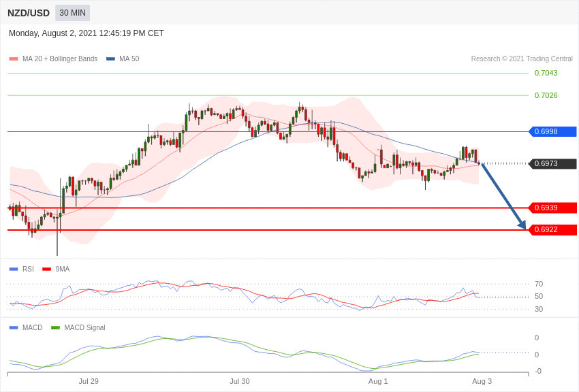This screenshot has width=579, height=392.
Task: Click the MACD Signal green legend swatch
Action: [x=55, y=327]
